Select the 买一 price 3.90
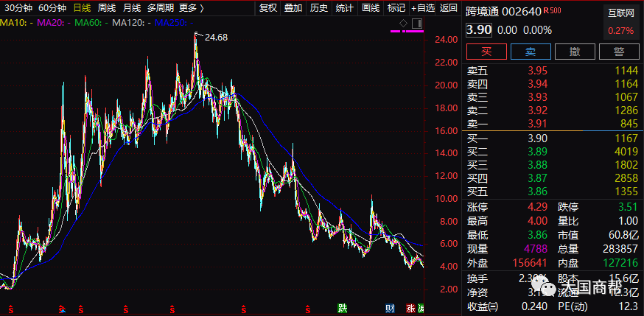This screenshot has width=644, height=316. [538, 138]
